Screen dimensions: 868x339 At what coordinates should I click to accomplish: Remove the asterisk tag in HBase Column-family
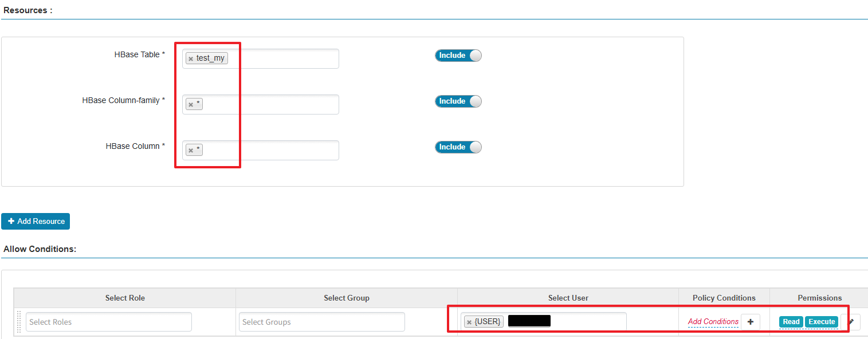click(x=191, y=104)
